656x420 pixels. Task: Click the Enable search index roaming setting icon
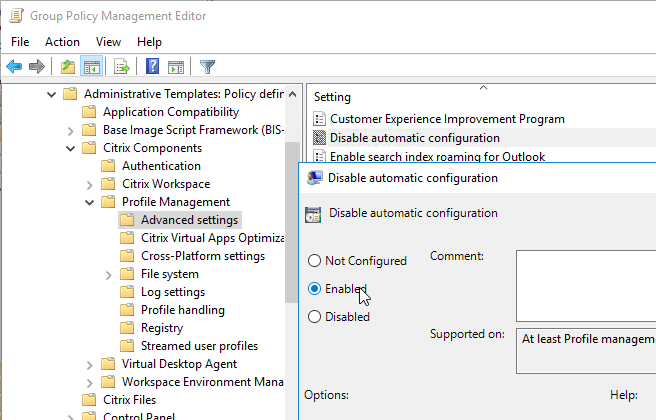(x=320, y=156)
